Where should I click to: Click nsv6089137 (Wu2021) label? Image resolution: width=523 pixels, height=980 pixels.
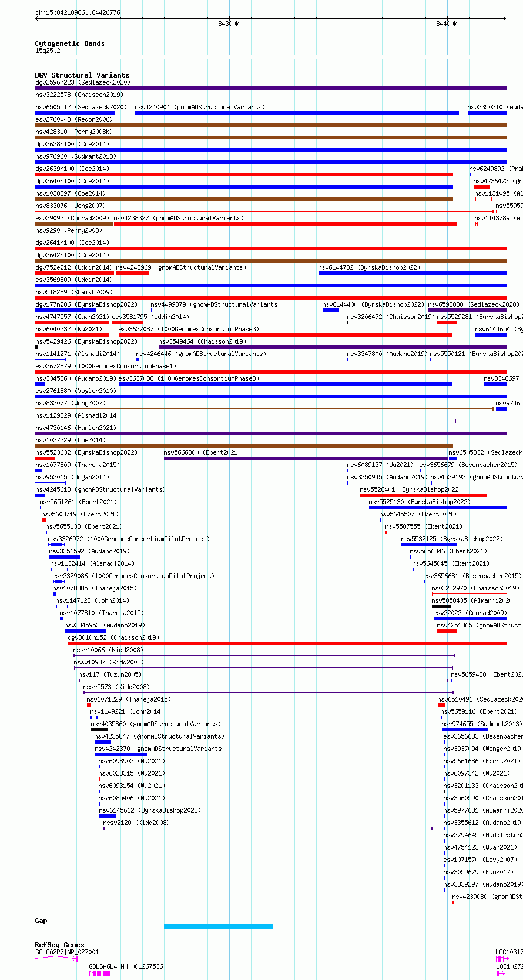click(380, 465)
